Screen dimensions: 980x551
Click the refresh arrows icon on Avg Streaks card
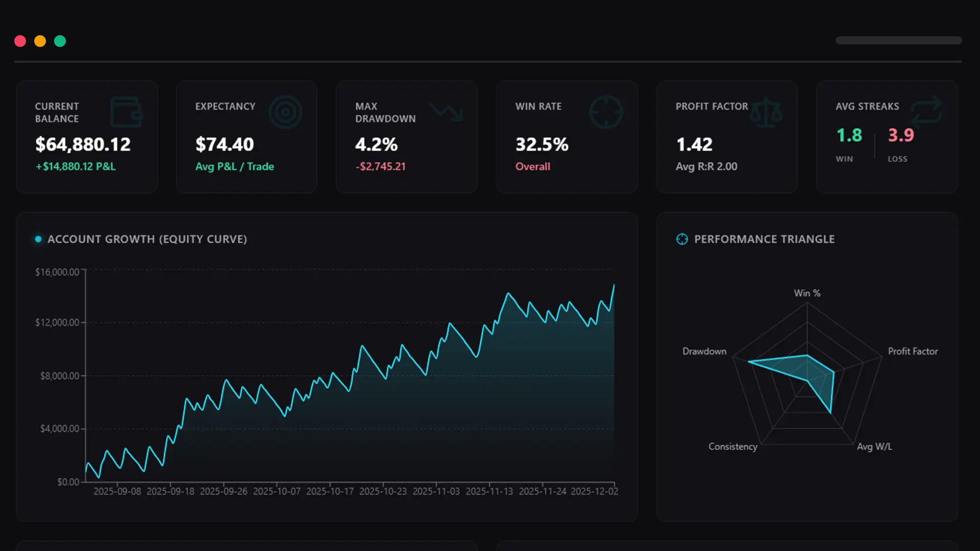click(926, 112)
